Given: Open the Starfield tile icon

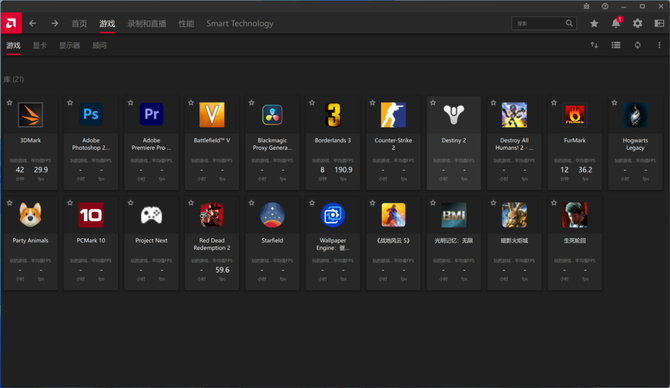Looking at the screenshot, I should pyautogui.click(x=272, y=215).
